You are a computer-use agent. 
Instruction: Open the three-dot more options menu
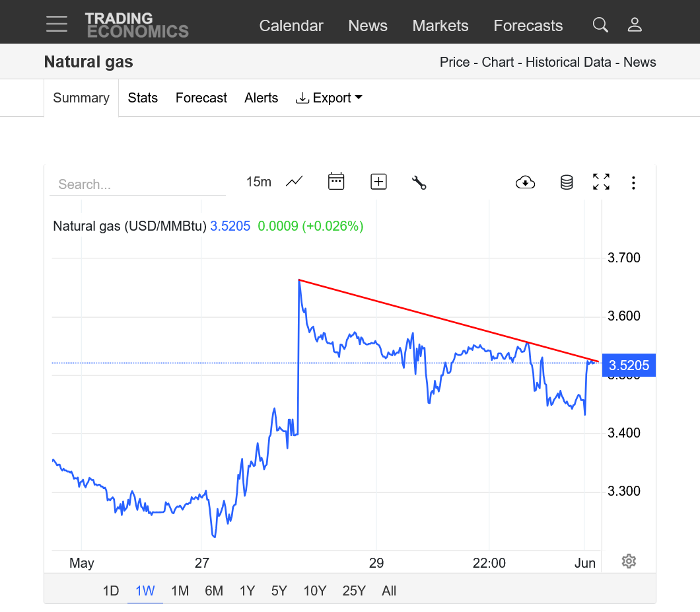pos(633,182)
